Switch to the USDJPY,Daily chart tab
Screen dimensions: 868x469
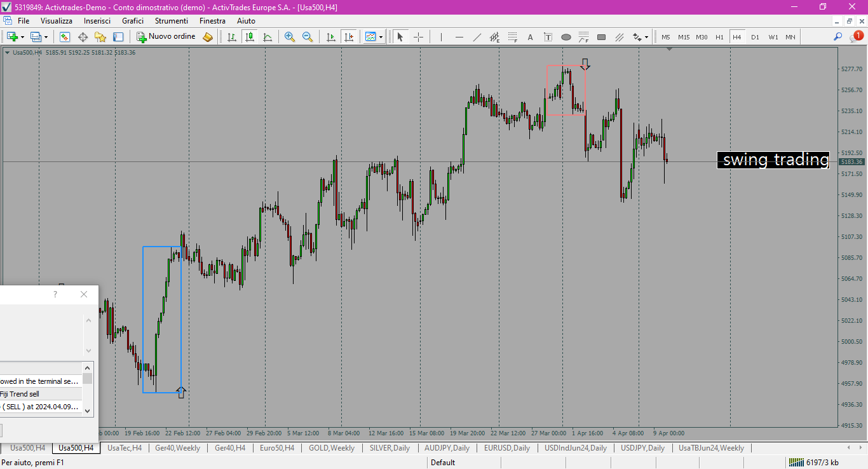click(x=642, y=448)
